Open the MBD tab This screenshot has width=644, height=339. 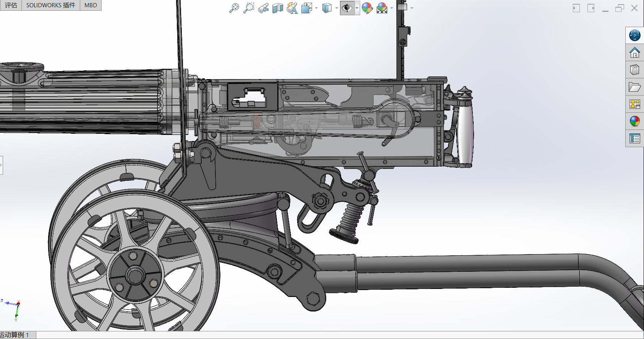pyautogui.click(x=91, y=5)
